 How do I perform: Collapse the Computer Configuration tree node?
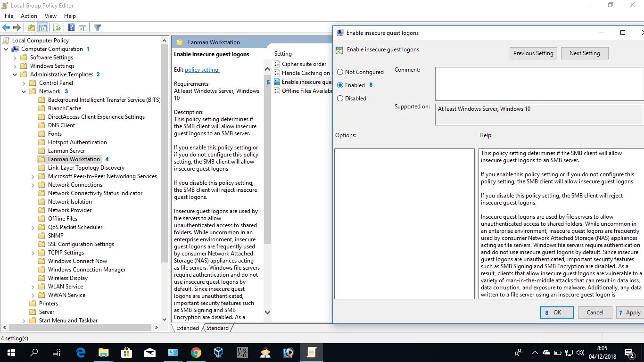tap(6, 49)
